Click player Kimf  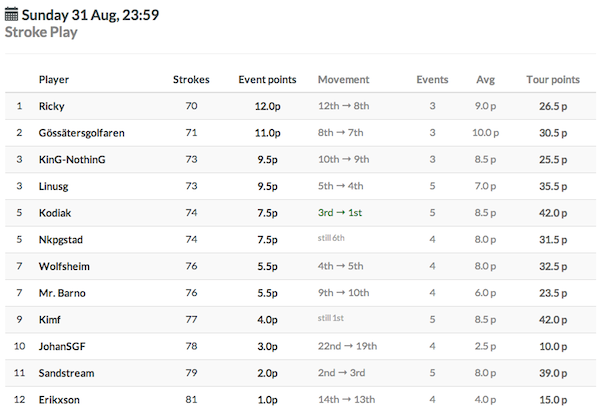(x=49, y=320)
